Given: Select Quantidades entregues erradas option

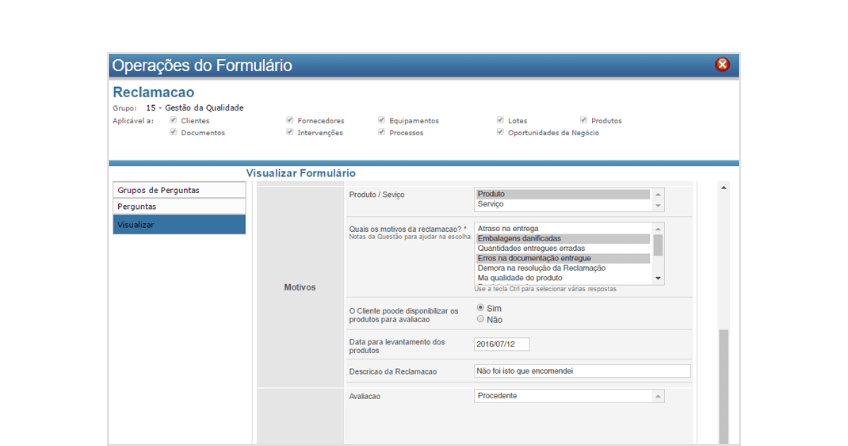Looking at the screenshot, I should 562,248.
